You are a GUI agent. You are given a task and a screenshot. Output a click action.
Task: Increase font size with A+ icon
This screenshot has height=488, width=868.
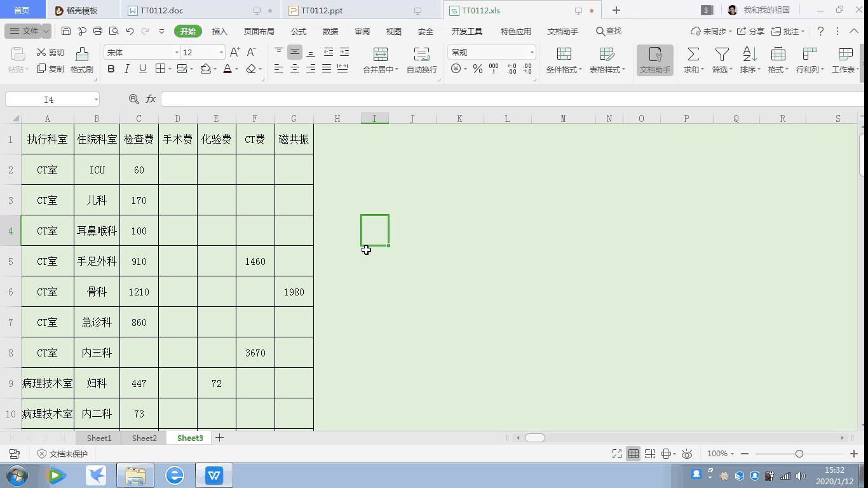(234, 52)
